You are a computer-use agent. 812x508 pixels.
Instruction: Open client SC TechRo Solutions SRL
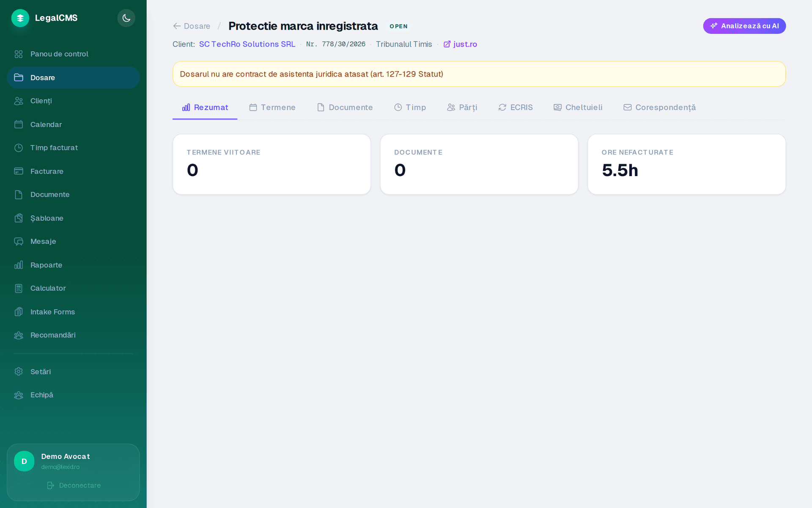[247, 44]
